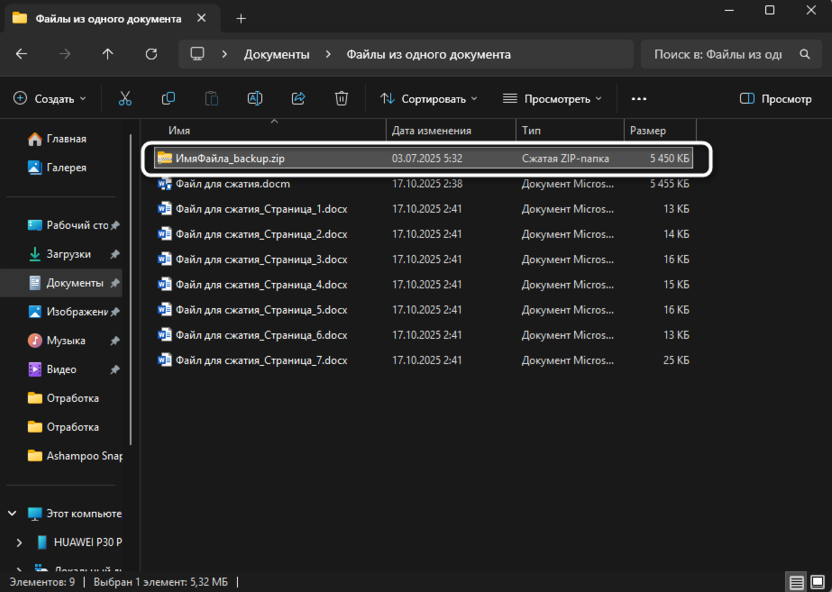
Task: Click the Cut scissors icon
Action: point(125,99)
